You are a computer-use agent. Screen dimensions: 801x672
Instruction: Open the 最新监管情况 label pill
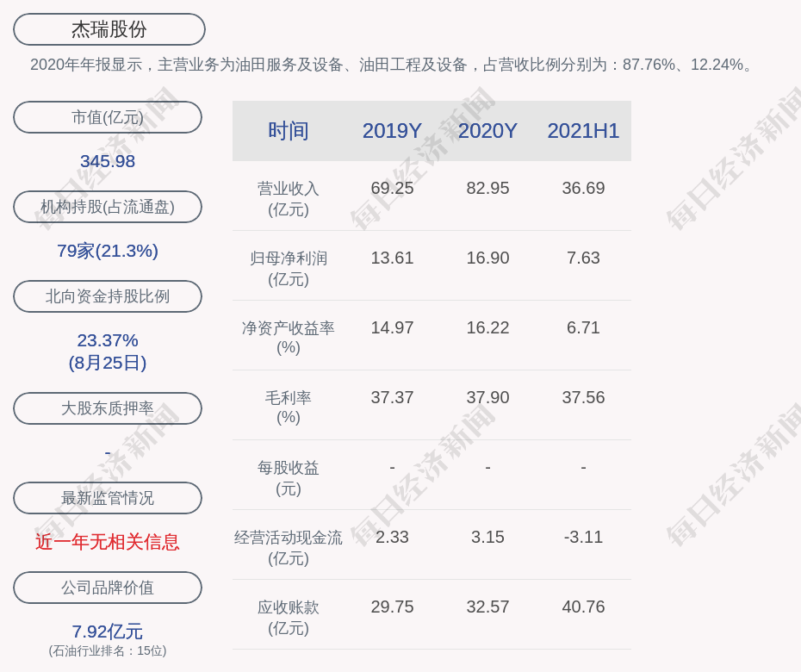(x=108, y=497)
